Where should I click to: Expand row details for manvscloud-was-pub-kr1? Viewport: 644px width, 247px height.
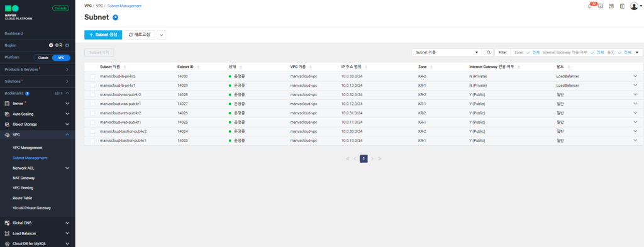point(635,104)
